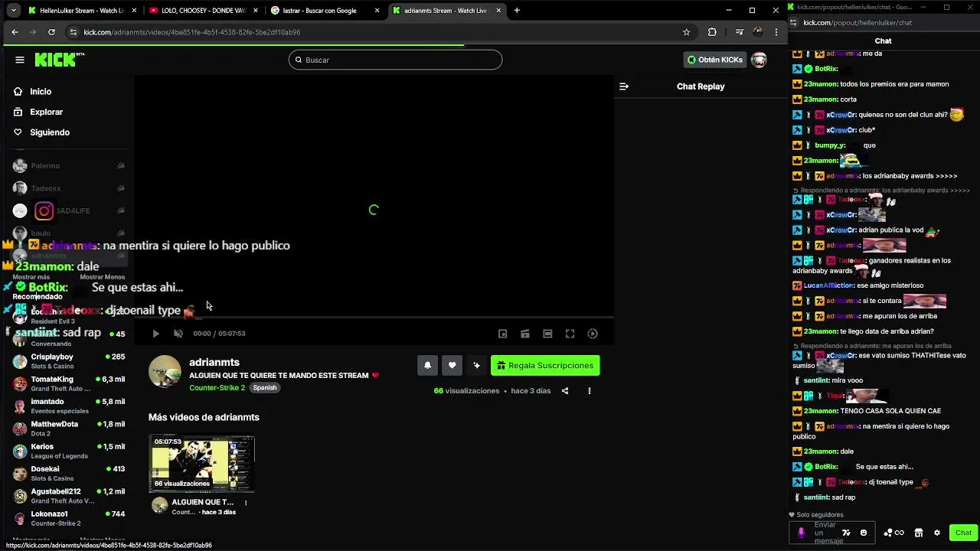Click the notification bell for adrianmts

click(x=427, y=366)
